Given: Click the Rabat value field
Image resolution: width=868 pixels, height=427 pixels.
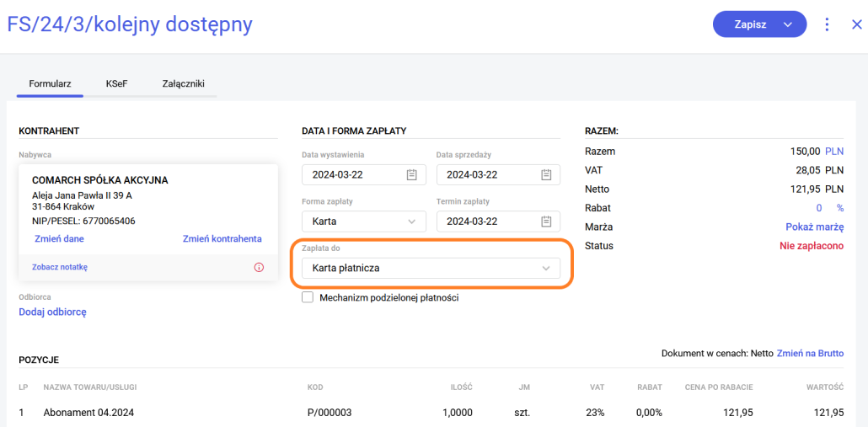Looking at the screenshot, I should 818,208.
